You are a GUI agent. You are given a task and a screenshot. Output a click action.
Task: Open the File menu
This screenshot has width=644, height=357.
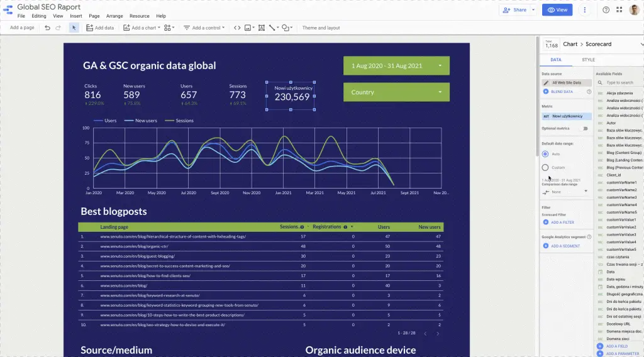tap(21, 16)
